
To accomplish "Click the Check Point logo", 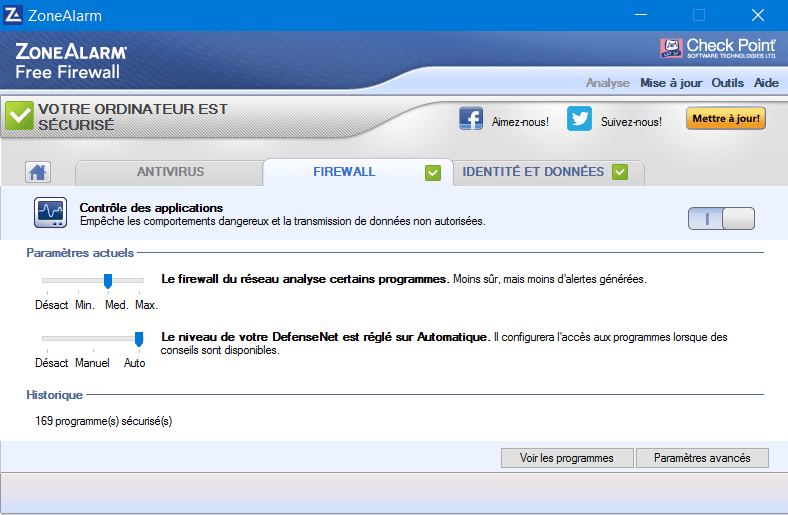I will (x=718, y=48).
